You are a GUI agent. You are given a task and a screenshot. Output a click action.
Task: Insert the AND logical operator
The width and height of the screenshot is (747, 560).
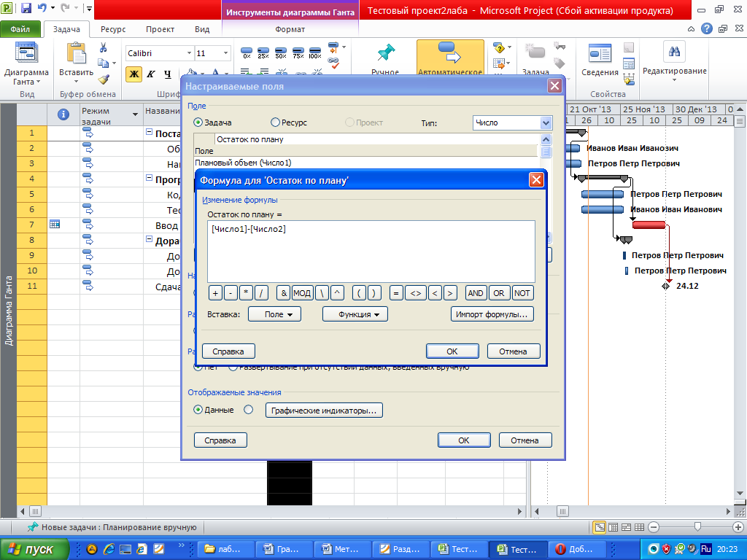point(476,293)
